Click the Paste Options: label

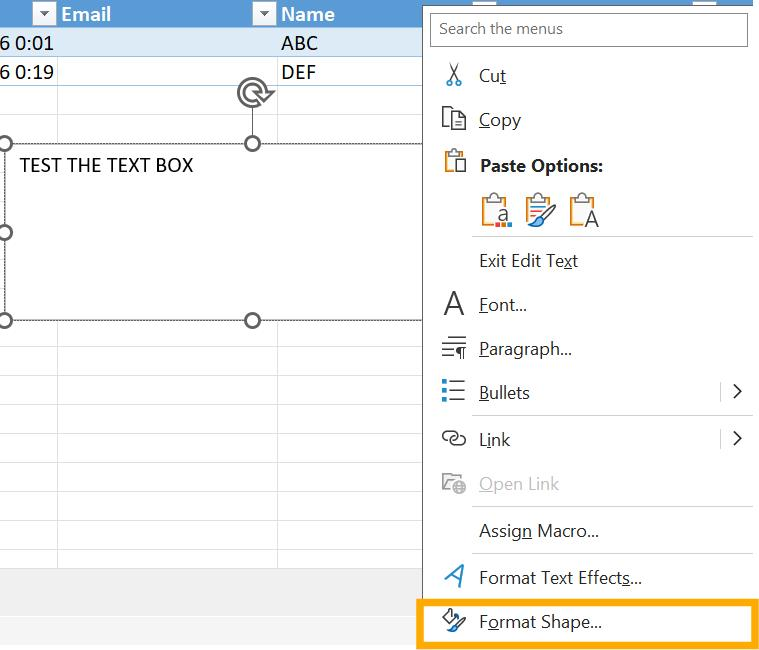(541, 166)
